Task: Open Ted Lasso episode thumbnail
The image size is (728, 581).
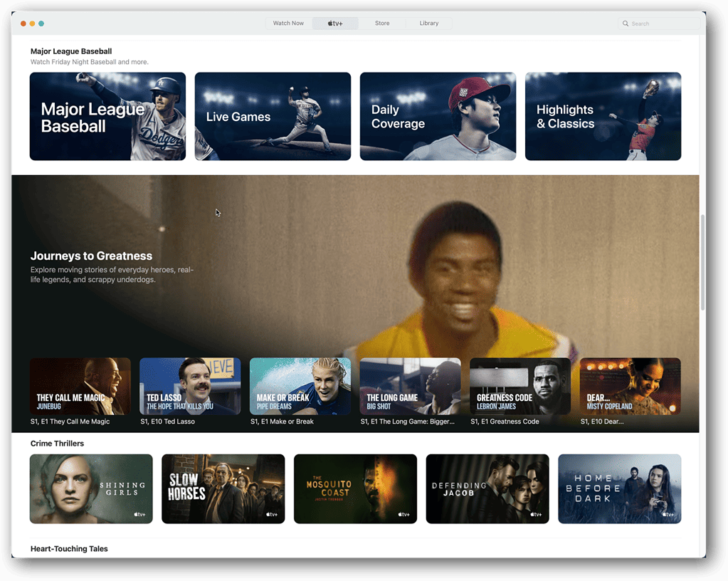Action: point(190,386)
